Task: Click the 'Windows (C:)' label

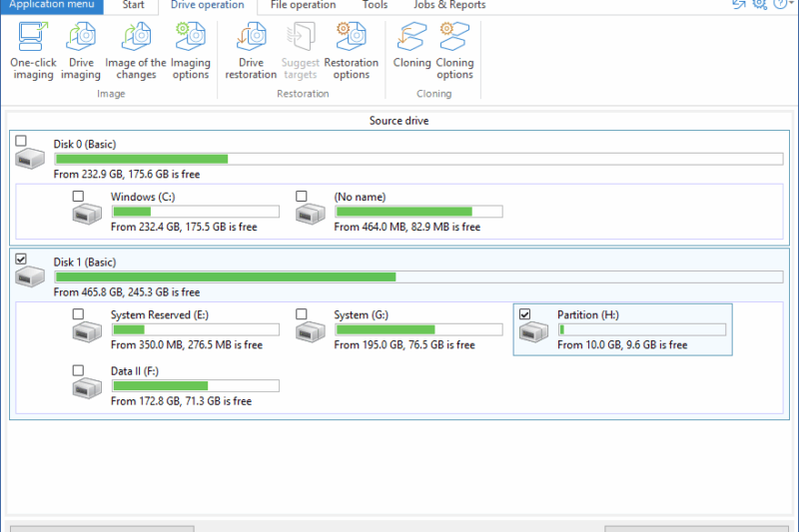Action: click(143, 197)
